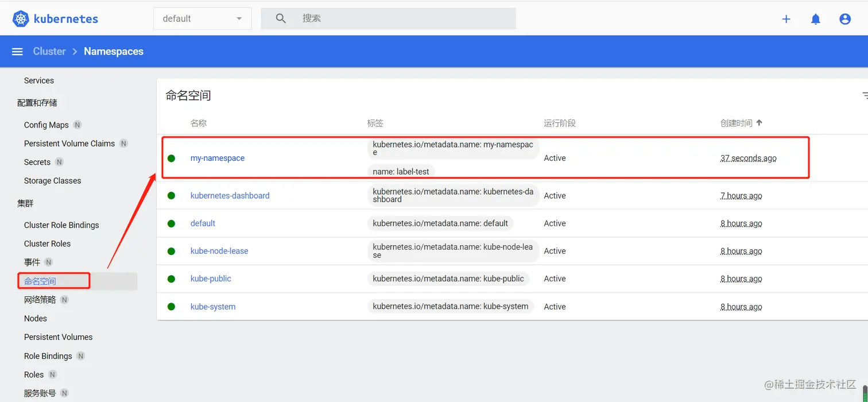868x402 pixels.
Task: Click the N badge beside Roles
Action: 52,374
